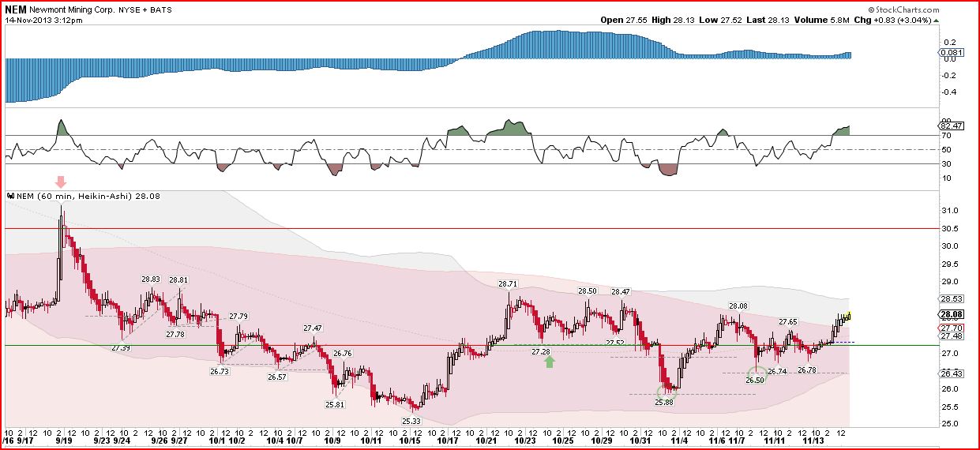Click the 25.33 lowest price label
980x450 pixels.
pos(411,422)
